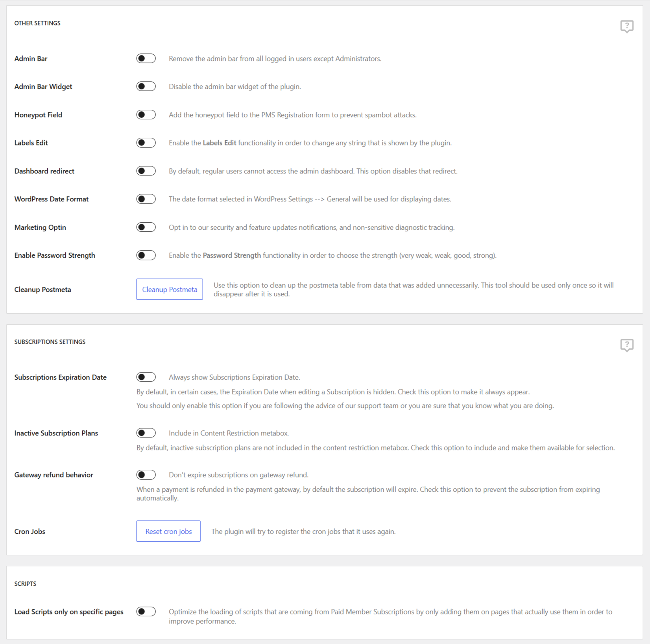Screen dimensions: 650x644
Task: Select the Other Settings section heading
Action: point(37,23)
